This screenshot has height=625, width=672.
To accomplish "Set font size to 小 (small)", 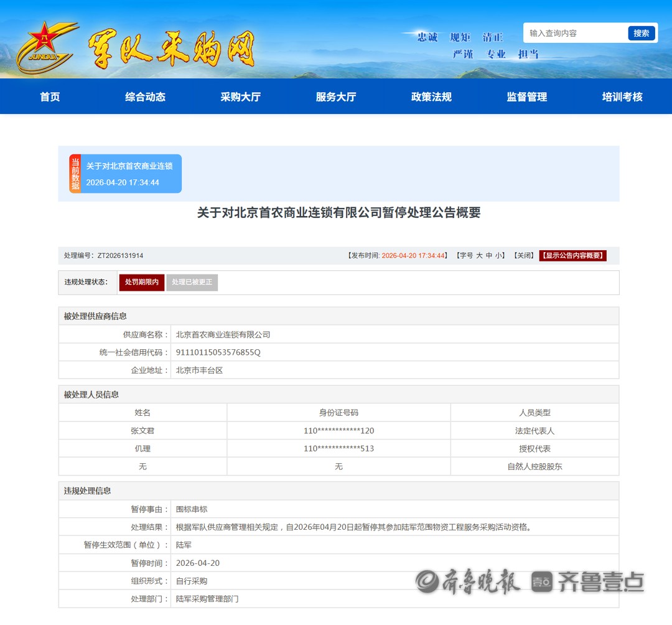I will [x=499, y=255].
